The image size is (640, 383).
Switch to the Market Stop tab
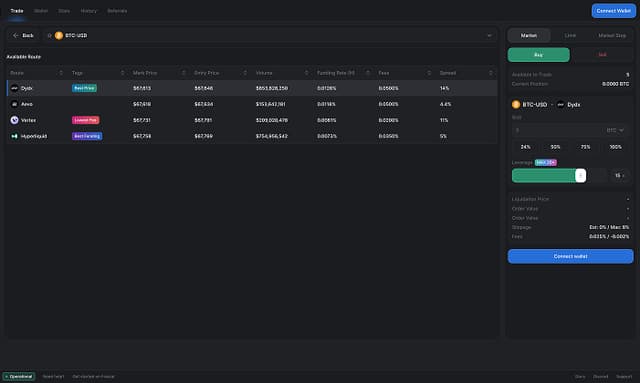click(x=612, y=36)
